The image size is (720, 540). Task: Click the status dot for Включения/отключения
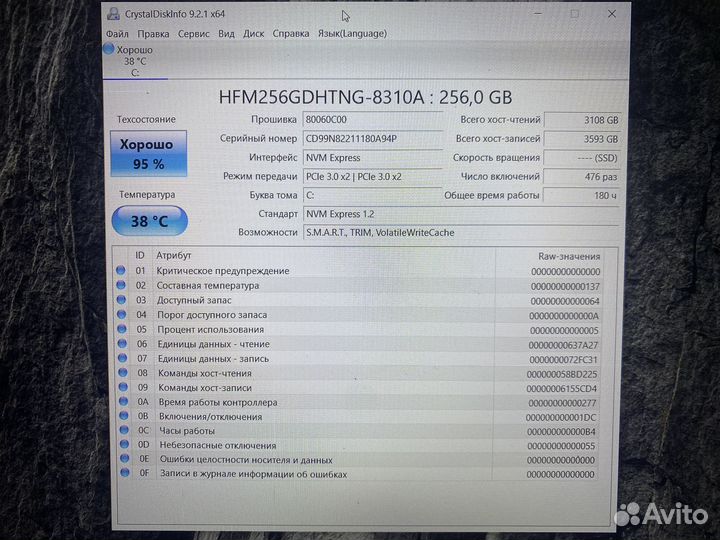tap(124, 416)
